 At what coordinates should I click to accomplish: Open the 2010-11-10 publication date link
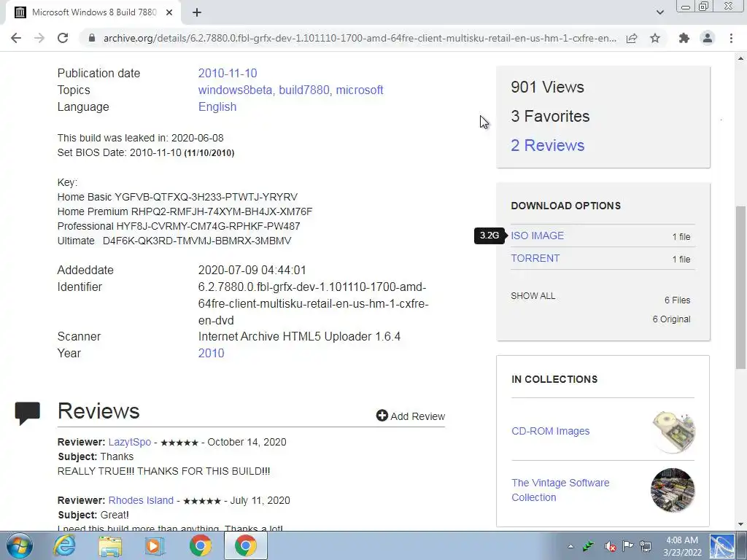[x=228, y=74]
